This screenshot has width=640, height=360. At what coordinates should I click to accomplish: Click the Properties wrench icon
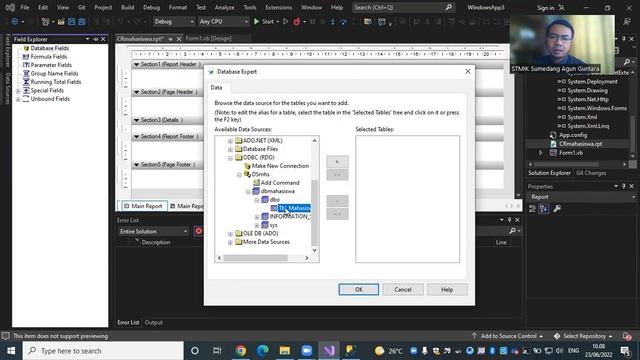557,209
